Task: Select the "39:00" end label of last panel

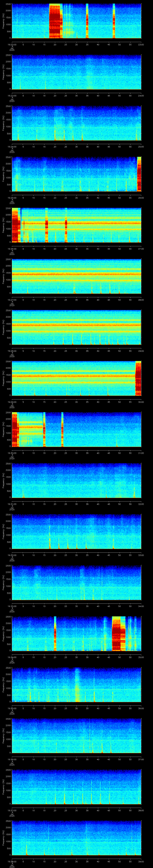Action: tap(141, 861)
